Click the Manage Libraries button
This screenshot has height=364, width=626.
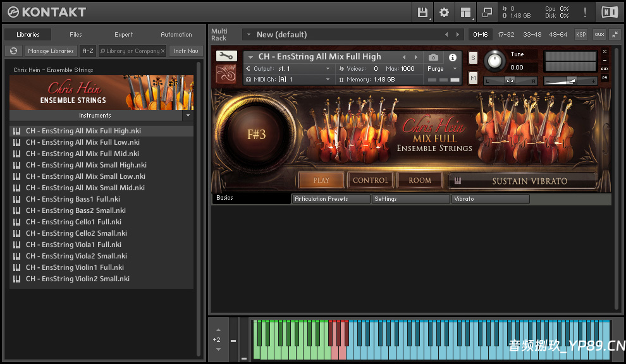tap(51, 51)
